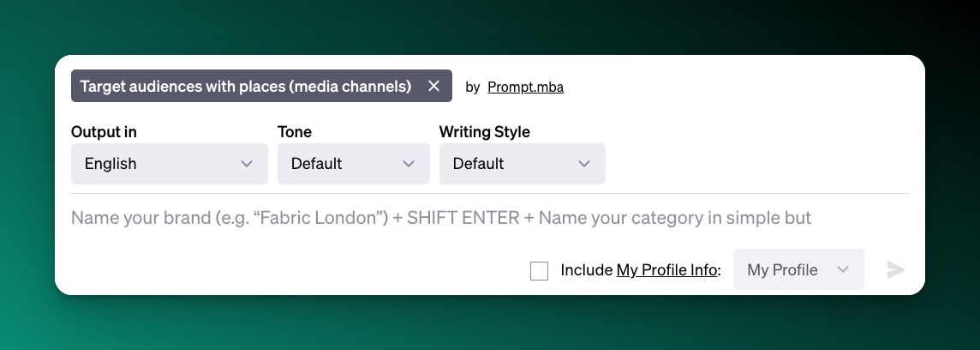Follow the My Profile Info link
Viewport: 980px width, 350px height.
(x=666, y=270)
